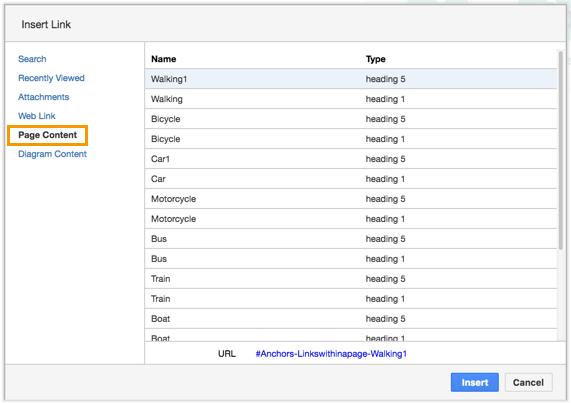Click the Insert button
Image resolution: width=571 pixels, height=403 pixels.
474,382
